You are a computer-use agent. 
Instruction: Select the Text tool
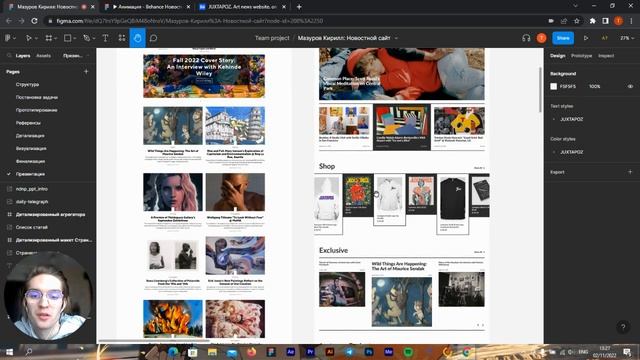(x=105, y=38)
